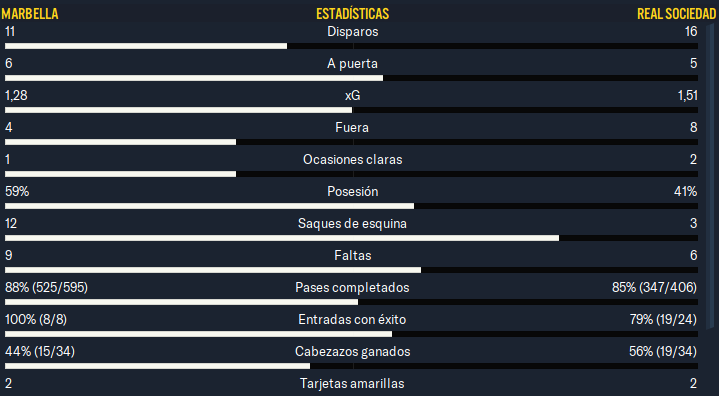The height and width of the screenshot is (396, 719).
Task: Click the REAL SOCIEDAD team header
Action: pyautogui.click(x=676, y=14)
